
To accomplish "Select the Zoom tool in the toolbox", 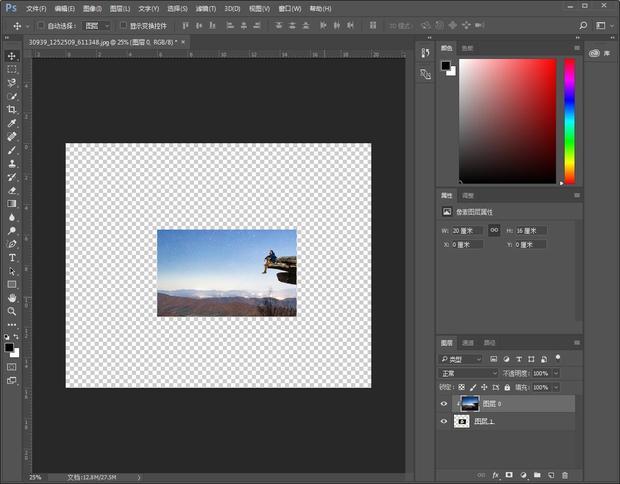I will (x=12, y=311).
